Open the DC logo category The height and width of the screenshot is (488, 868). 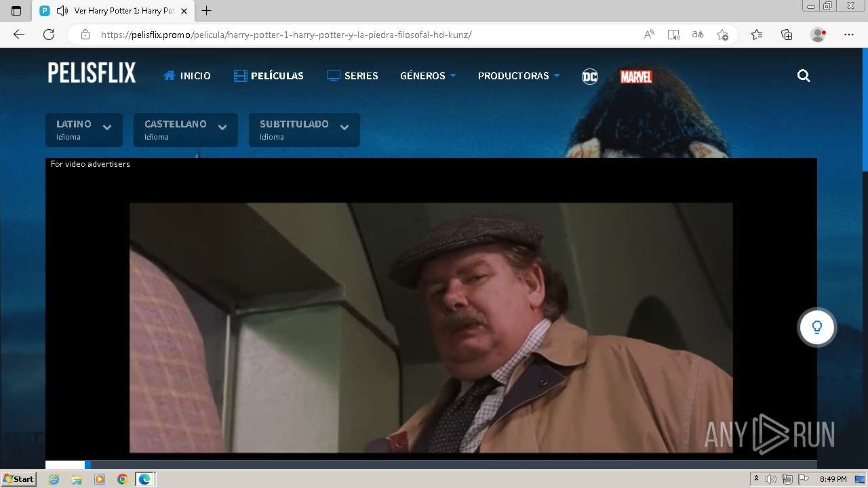(x=590, y=77)
